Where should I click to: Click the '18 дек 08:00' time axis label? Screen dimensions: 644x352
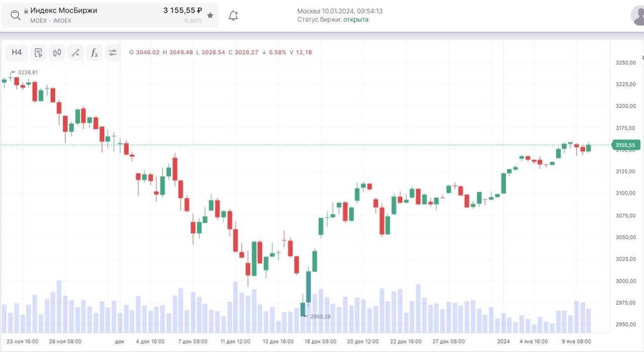(x=320, y=341)
